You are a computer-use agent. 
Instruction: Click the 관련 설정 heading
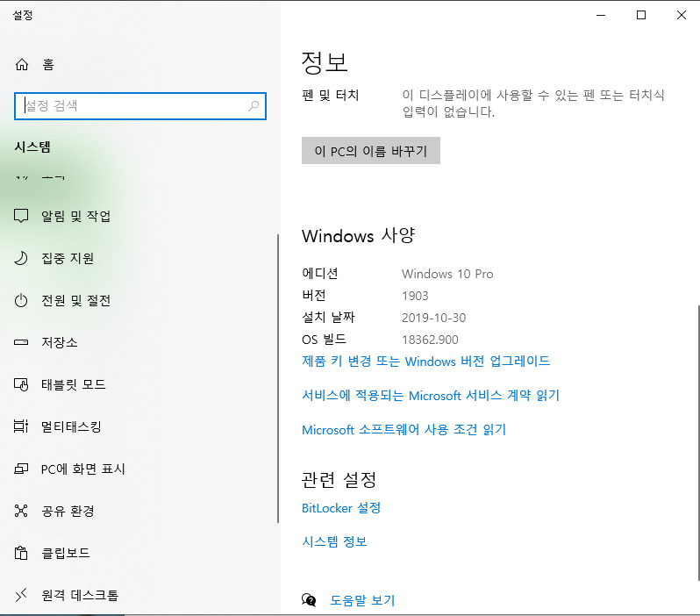[339, 480]
